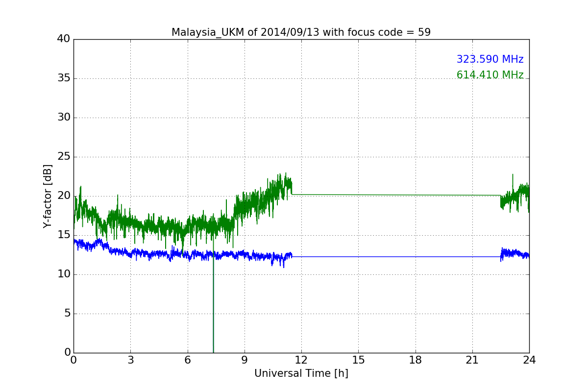This screenshot has width=588, height=392.
Task: Click the vertical dropout spike near 7 h
Action: coord(213,304)
